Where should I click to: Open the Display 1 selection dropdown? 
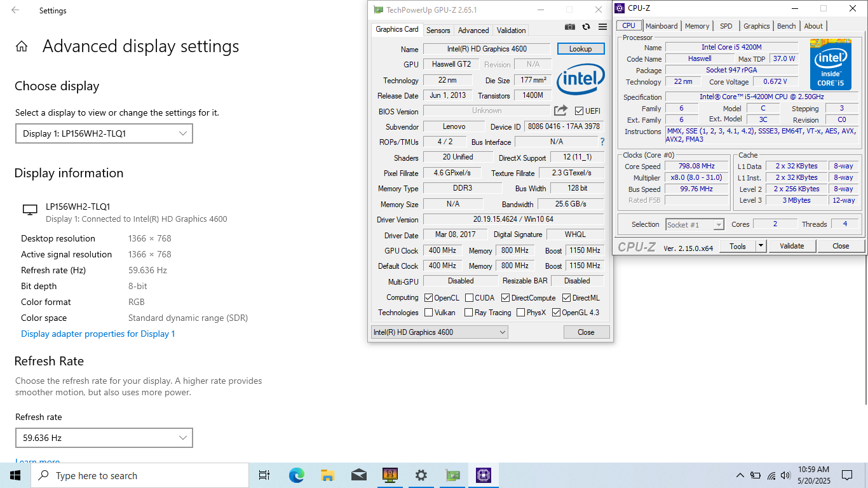(104, 133)
